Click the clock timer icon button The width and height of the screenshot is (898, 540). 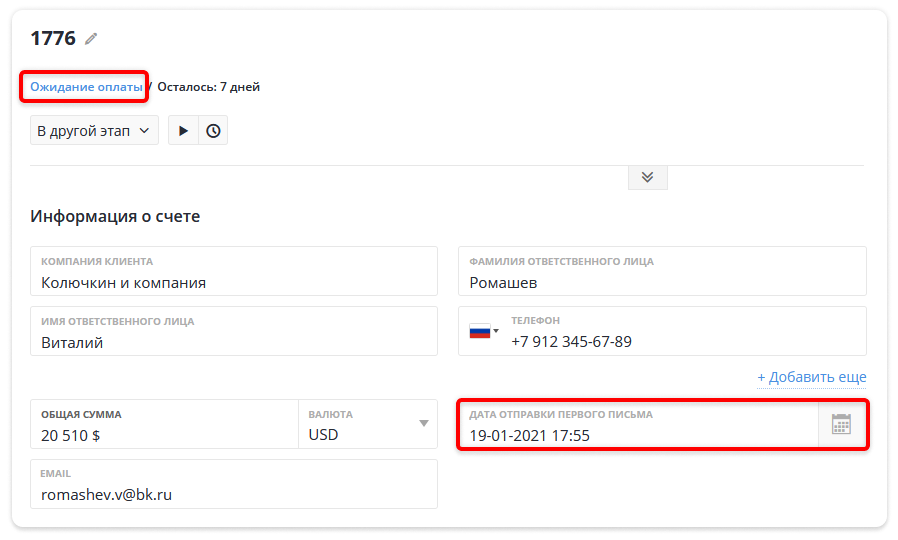point(213,131)
